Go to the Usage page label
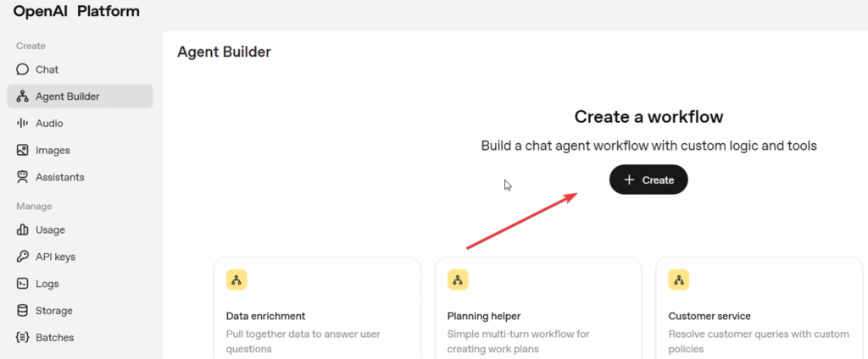The height and width of the screenshot is (359, 868). click(x=50, y=230)
